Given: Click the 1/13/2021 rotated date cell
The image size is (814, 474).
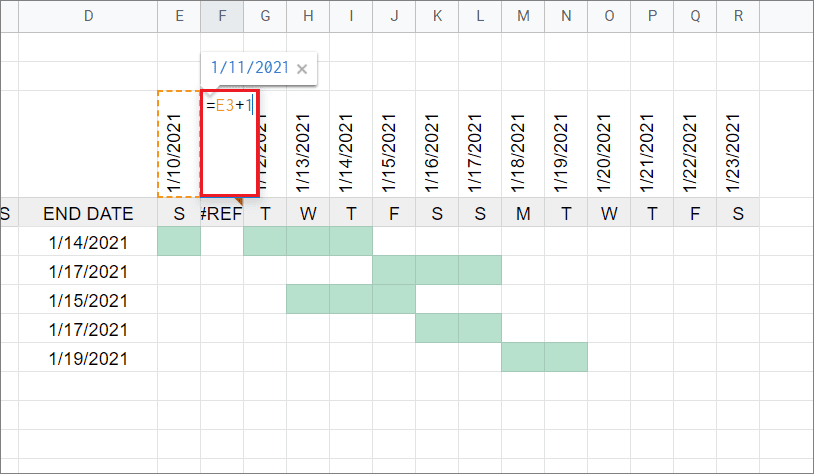Looking at the screenshot, I should coord(308,145).
